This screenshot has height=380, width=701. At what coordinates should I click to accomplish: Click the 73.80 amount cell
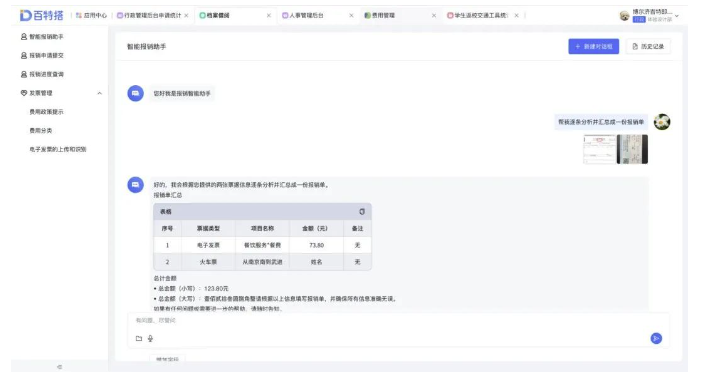(x=317, y=245)
